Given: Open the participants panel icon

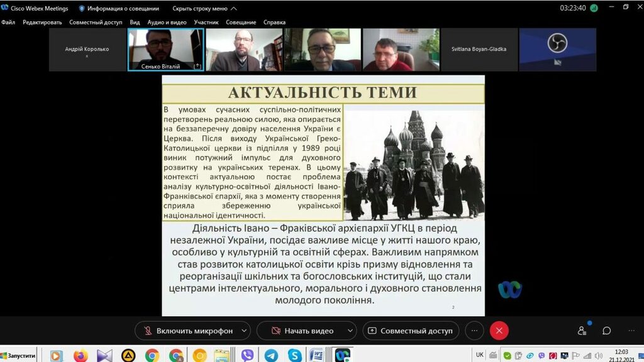Looking at the screenshot, I should coord(582,331).
